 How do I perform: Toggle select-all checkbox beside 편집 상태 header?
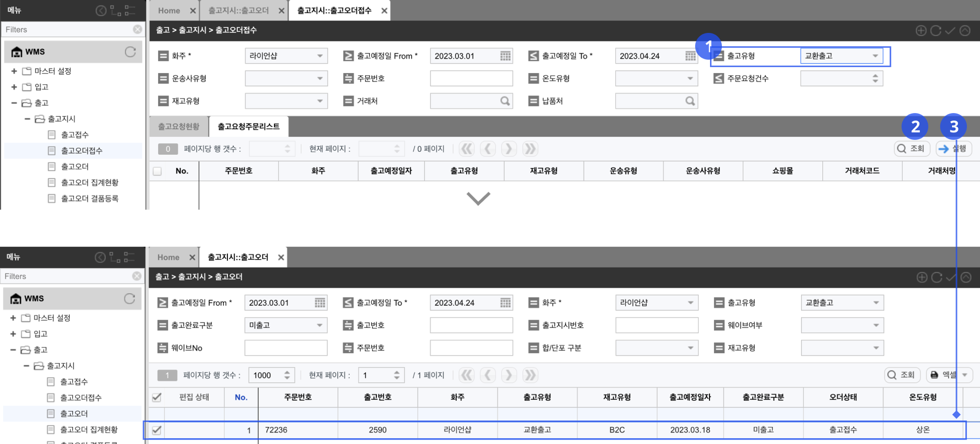point(157,397)
